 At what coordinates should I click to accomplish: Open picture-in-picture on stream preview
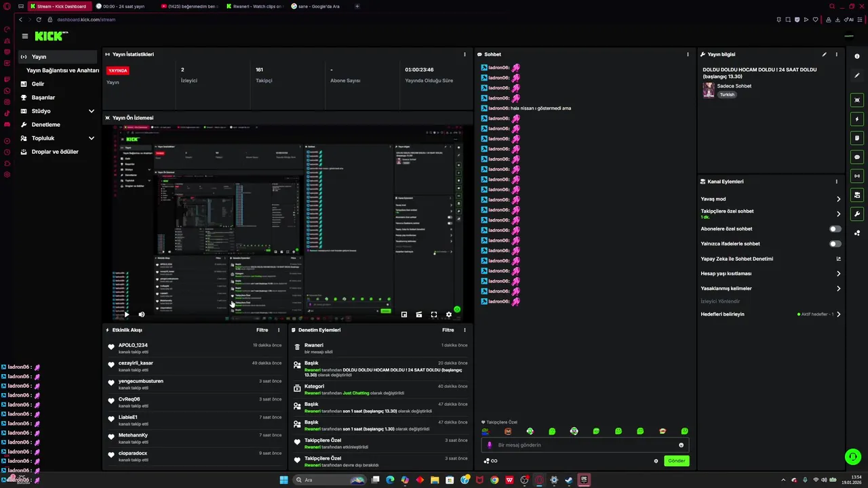pos(404,314)
